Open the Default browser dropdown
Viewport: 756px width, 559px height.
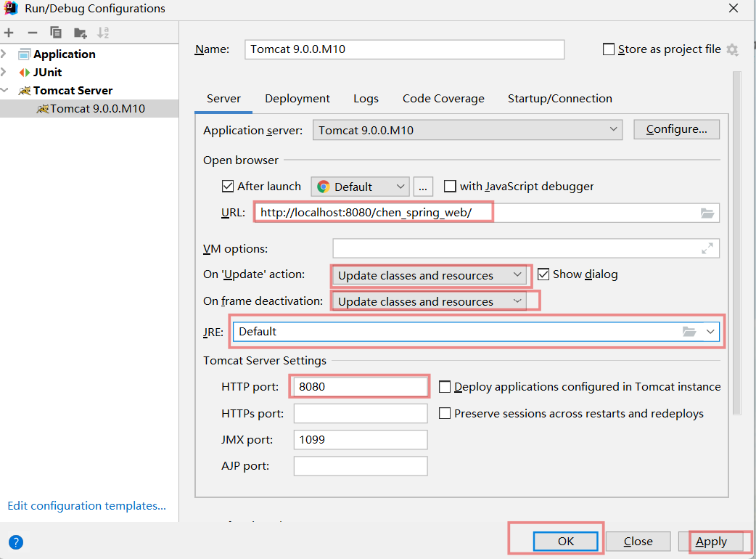(360, 187)
